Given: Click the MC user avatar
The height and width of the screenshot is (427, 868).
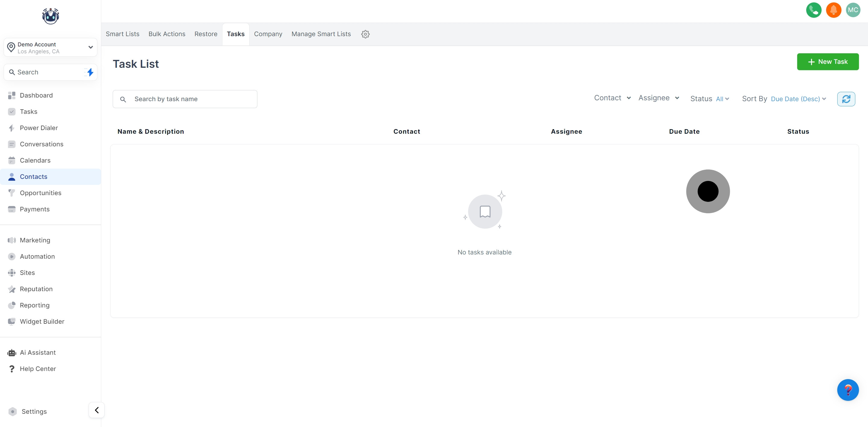Looking at the screenshot, I should 853,10.
